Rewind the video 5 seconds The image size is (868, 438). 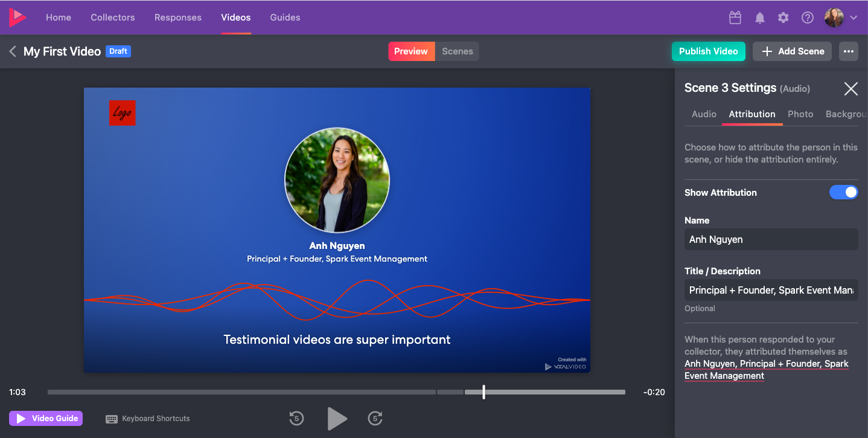(296, 418)
